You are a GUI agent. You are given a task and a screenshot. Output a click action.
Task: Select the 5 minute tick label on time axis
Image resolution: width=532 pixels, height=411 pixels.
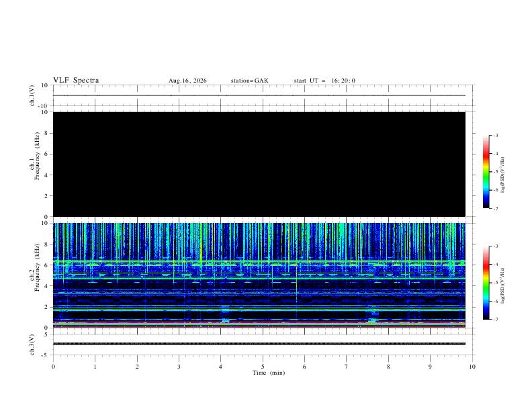point(263,367)
